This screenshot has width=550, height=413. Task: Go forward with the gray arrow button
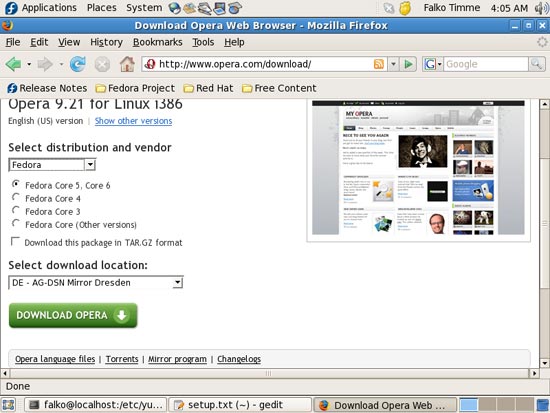click(45, 64)
